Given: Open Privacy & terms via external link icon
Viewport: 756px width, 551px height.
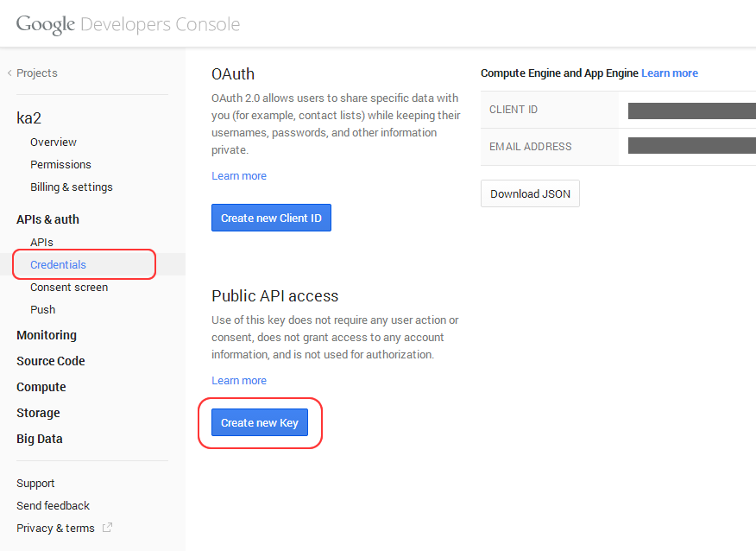Looking at the screenshot, I should (x=106, y=528).
